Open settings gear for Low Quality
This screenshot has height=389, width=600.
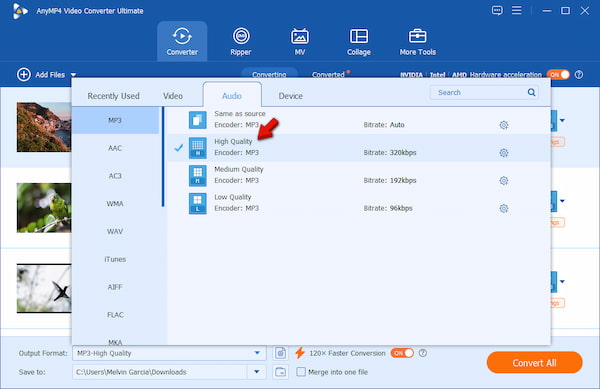click(504, 208)
